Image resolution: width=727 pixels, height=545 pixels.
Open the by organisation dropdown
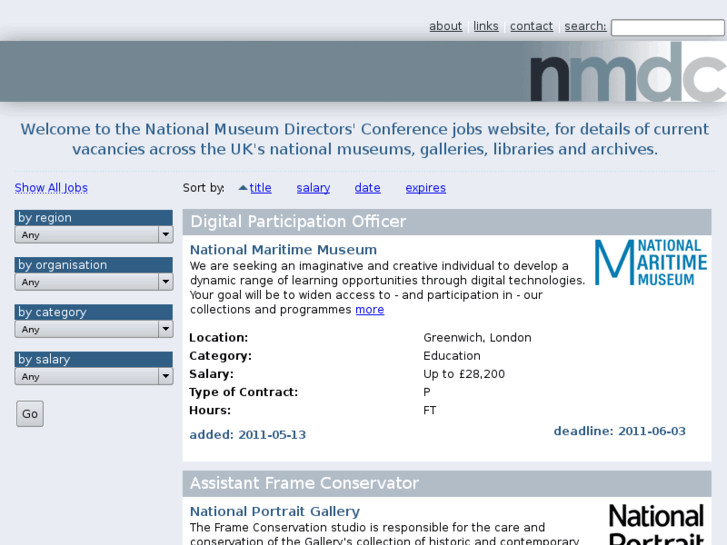(94, 282)
